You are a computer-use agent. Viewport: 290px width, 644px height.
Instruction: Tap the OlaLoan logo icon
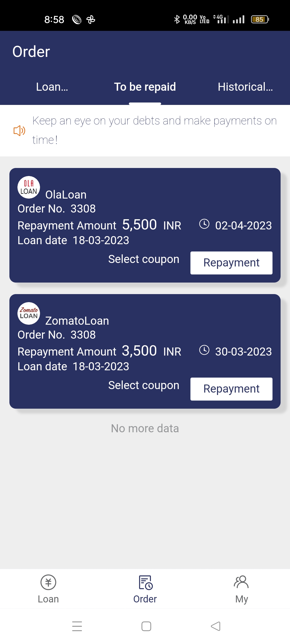pos(29,187)
